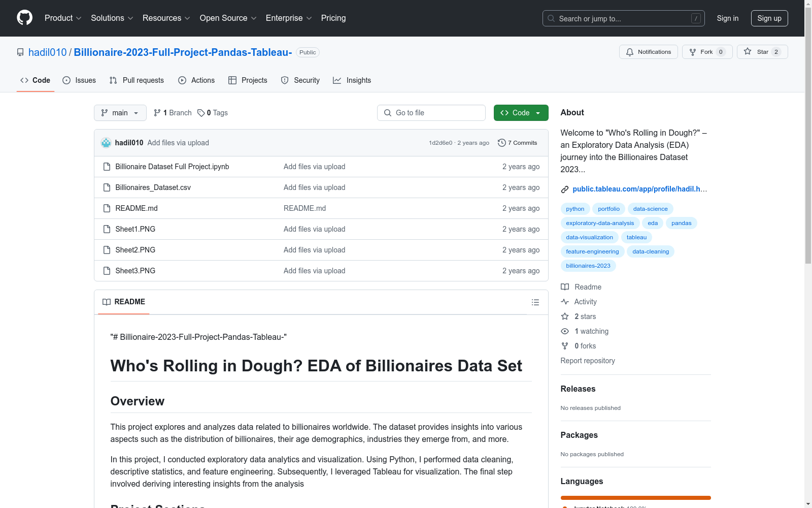Star the repository
This screenshot has height=508, width=812.
762,52
